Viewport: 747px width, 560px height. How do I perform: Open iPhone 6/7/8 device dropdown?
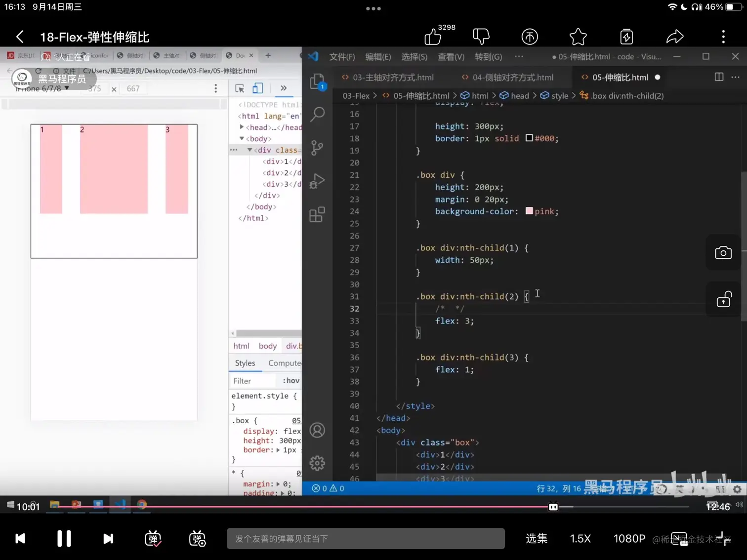coord(42,88)
